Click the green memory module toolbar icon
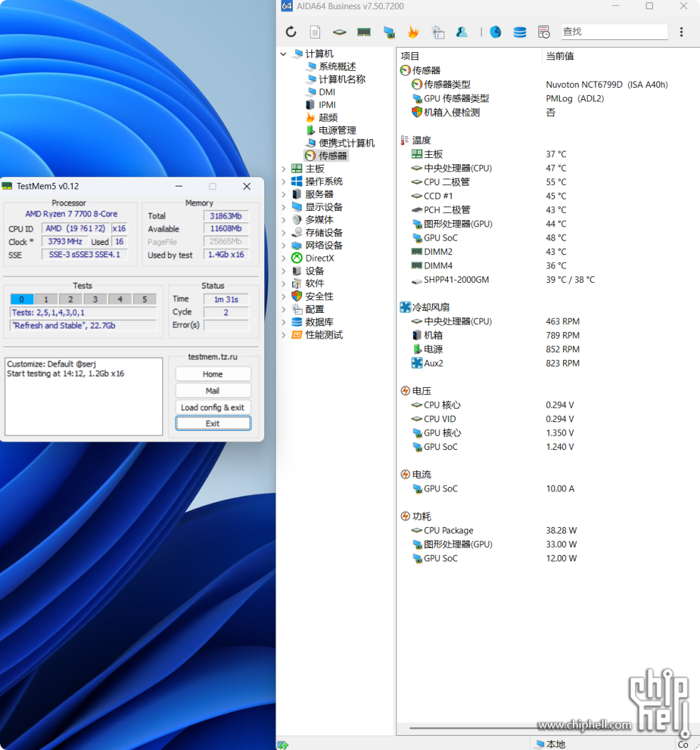The image size is (700, 750). tap(364, 32)
